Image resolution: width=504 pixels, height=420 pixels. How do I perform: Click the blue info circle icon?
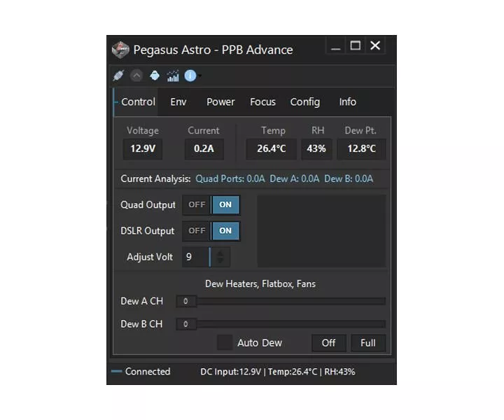(x=190, y=76)
